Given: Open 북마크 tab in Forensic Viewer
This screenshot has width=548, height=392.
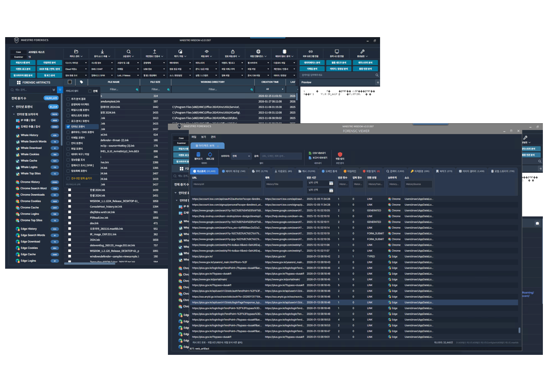Looking at the screenshot, I should point(444,171).
